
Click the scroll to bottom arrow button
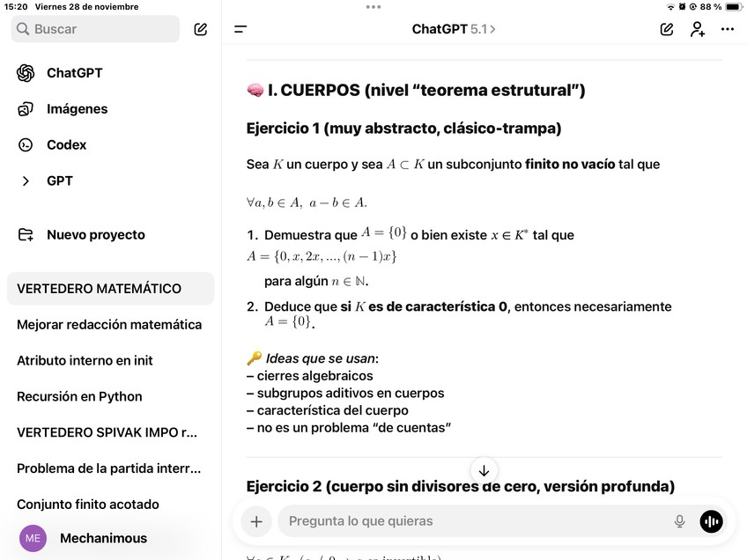click(x=484, y=470)
